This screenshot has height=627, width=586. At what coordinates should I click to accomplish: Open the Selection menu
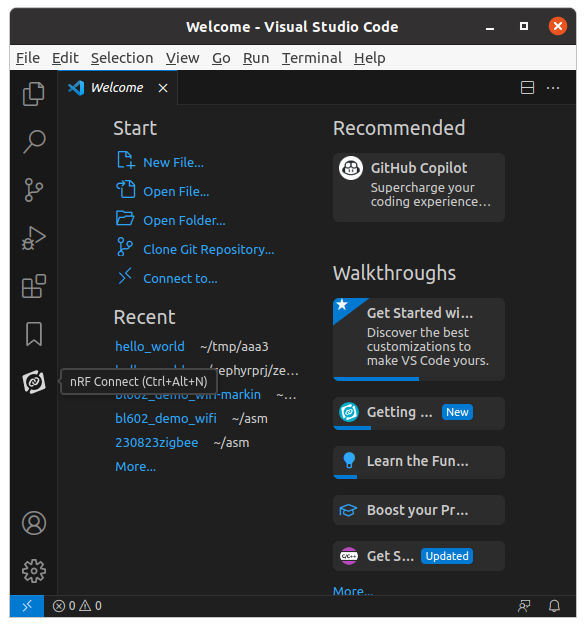(122, 58)
